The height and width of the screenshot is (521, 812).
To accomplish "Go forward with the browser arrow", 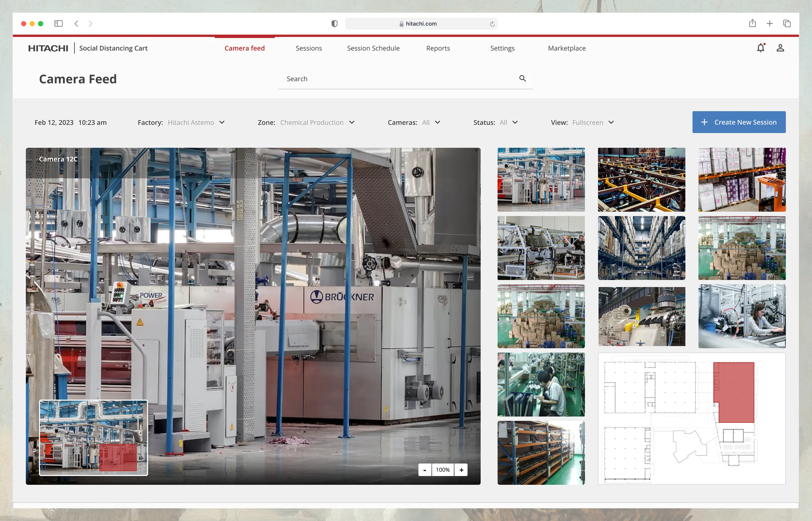I will (90, 24).
